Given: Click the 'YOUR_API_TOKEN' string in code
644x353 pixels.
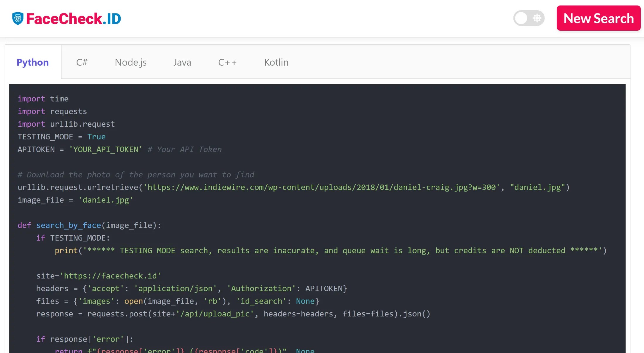Looking at the screenshot, I should (106, 149).
